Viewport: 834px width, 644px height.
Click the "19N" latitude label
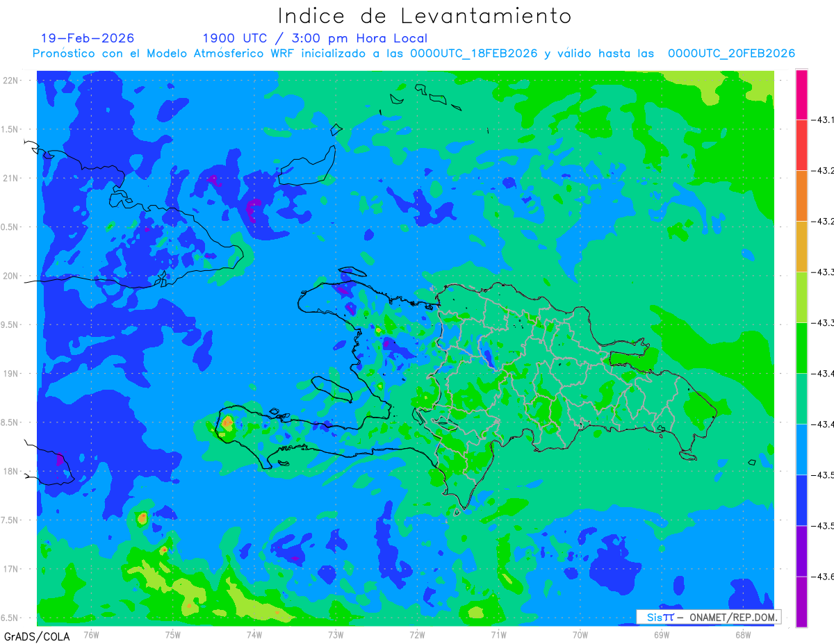(11, 374)
